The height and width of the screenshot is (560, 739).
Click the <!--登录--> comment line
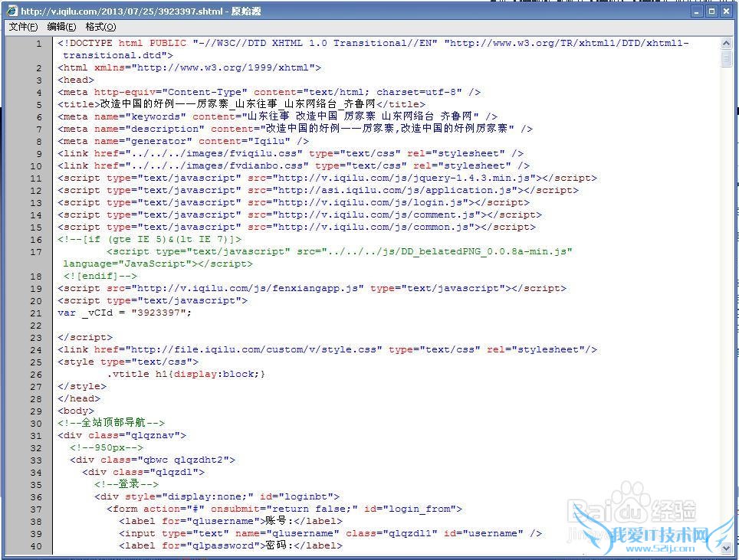pyautogui.click(x=126, y=484)
